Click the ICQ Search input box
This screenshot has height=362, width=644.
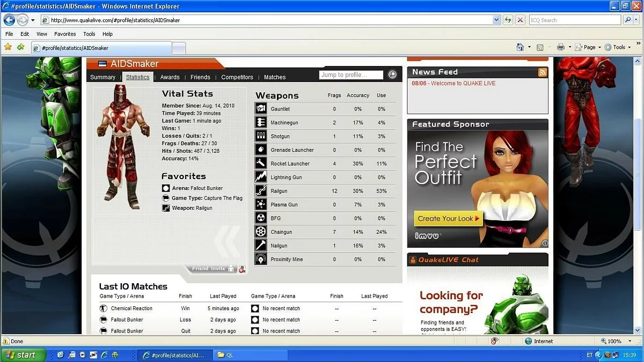(575, 20)
